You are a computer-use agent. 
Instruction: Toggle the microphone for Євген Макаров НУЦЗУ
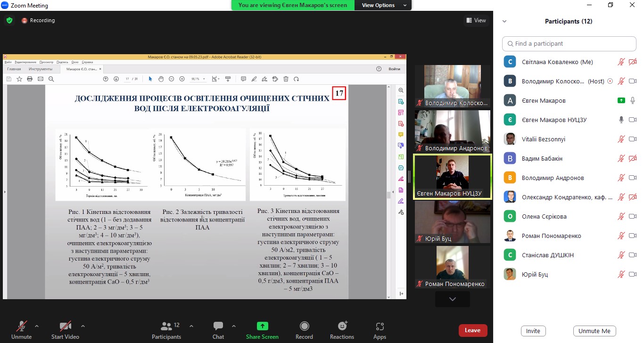[x=621, y=120]
